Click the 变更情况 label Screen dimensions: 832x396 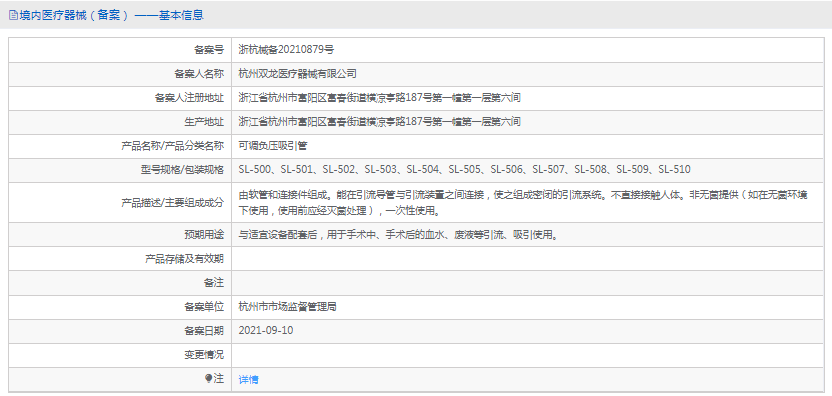coord(204,354)
